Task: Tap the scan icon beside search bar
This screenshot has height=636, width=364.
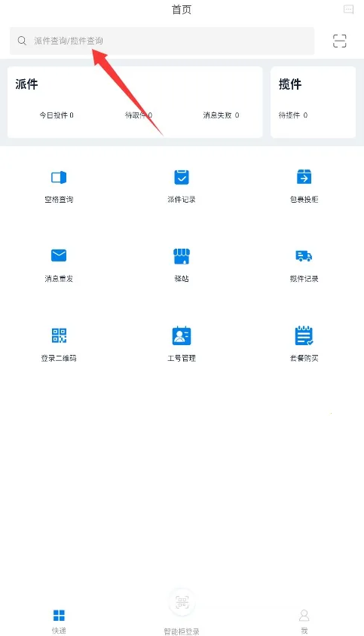Action: coord(340,41)
